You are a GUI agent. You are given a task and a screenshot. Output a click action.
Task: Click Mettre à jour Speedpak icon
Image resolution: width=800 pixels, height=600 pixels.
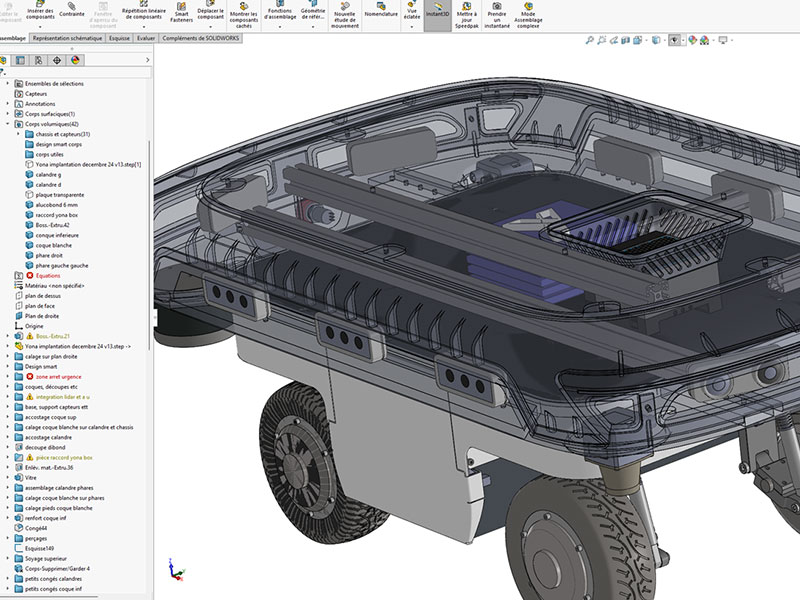468,12
